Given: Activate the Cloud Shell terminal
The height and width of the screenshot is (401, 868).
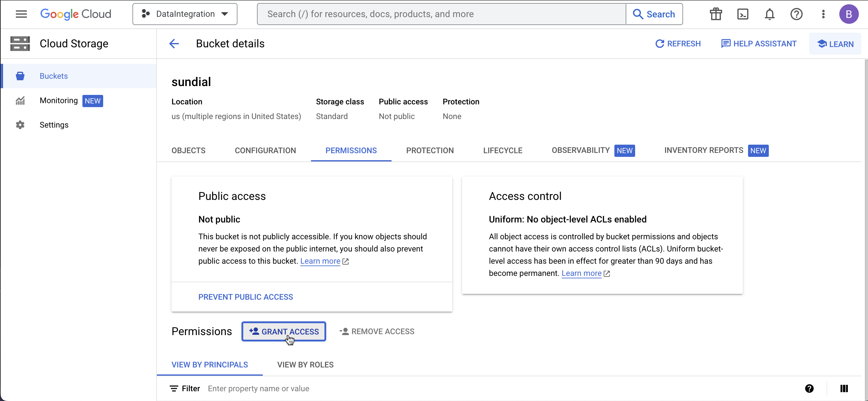Looking at the screenshot, I should coord(743,14).
